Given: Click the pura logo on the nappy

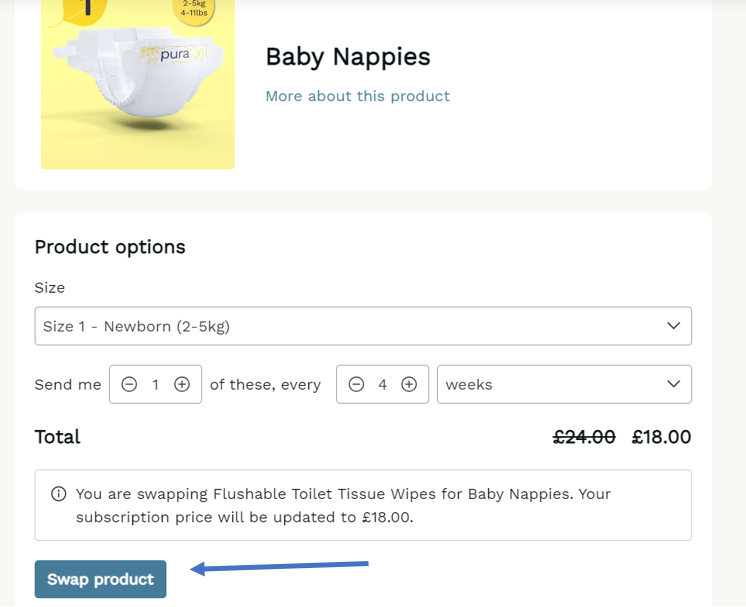Looking at the screenshot, I should 174,54.
